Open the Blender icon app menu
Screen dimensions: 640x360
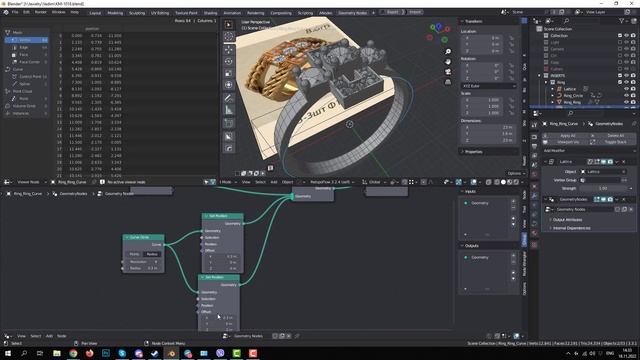pyautogui.click(x=6, y=12)
